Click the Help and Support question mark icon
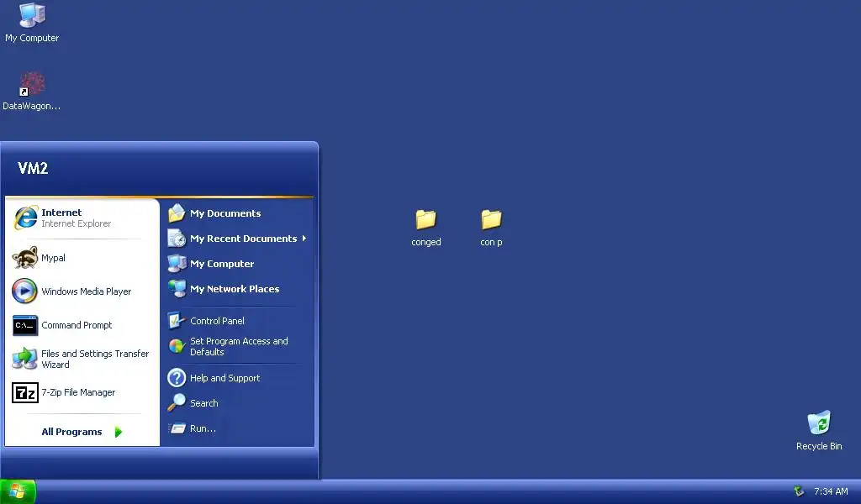 (x=177, y=378)
